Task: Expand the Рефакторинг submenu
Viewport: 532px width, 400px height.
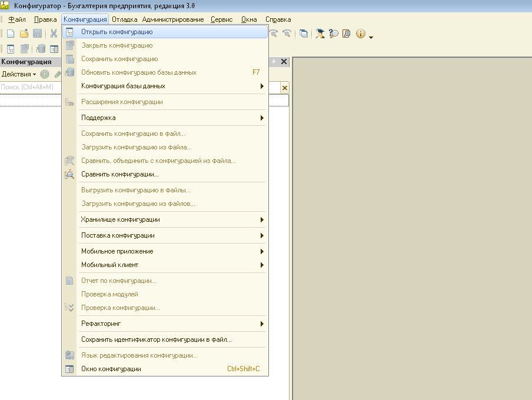Action: (165, 324)
